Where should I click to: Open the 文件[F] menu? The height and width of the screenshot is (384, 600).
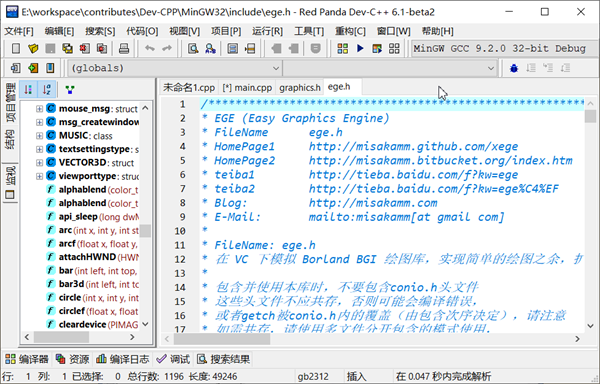pos(18,31)
